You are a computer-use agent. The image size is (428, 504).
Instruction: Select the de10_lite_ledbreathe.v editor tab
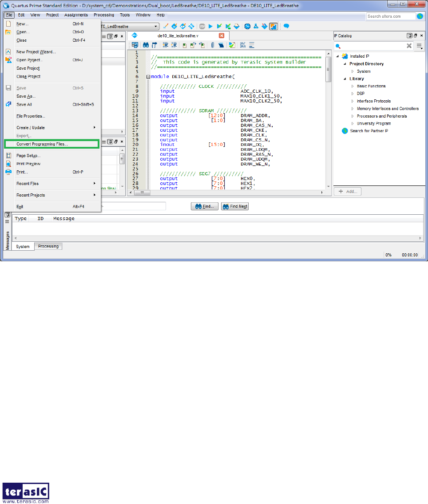pos(178,35)
